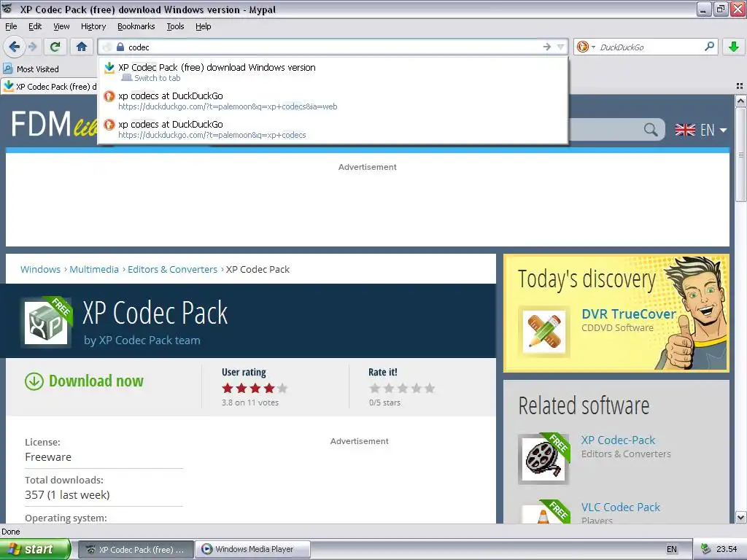This screenshot has height=560, width=747.
Task: Open the Windows Start button
Action: point(35,549)
